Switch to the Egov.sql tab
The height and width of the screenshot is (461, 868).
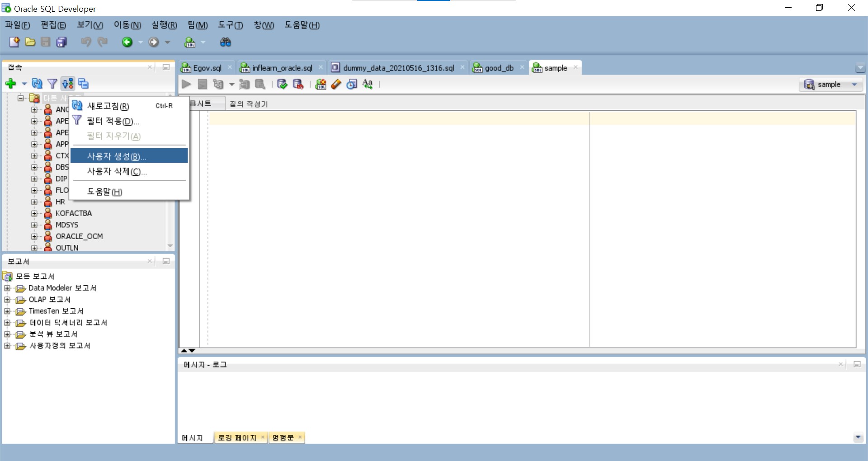pyautogui.click(x=207, y=68)
